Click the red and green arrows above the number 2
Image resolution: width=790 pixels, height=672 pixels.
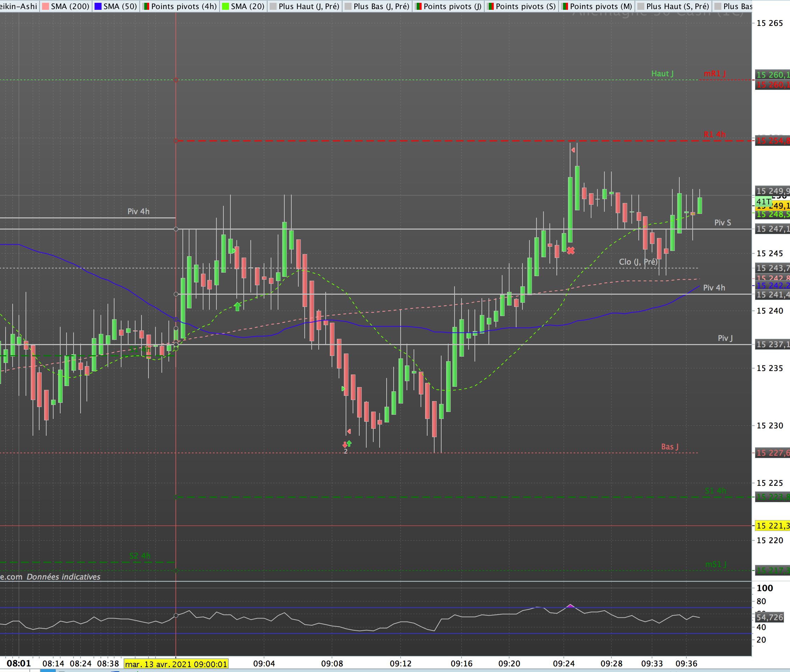click(x=347, y=444)
